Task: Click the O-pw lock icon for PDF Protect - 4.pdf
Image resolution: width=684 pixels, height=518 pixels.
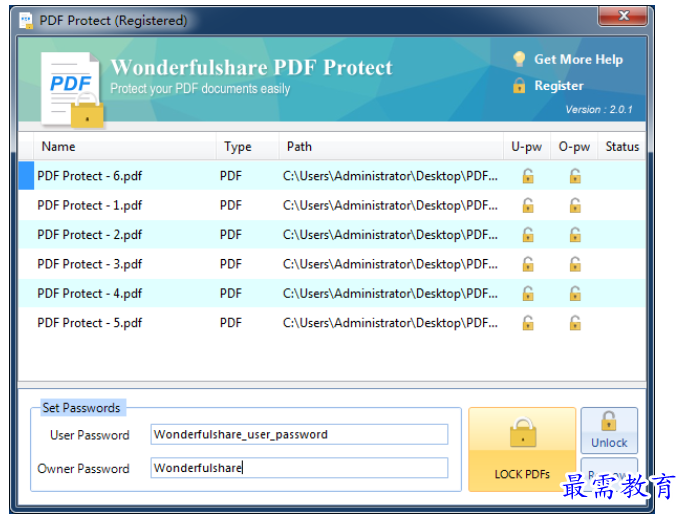Action: (x=575, y=294)
